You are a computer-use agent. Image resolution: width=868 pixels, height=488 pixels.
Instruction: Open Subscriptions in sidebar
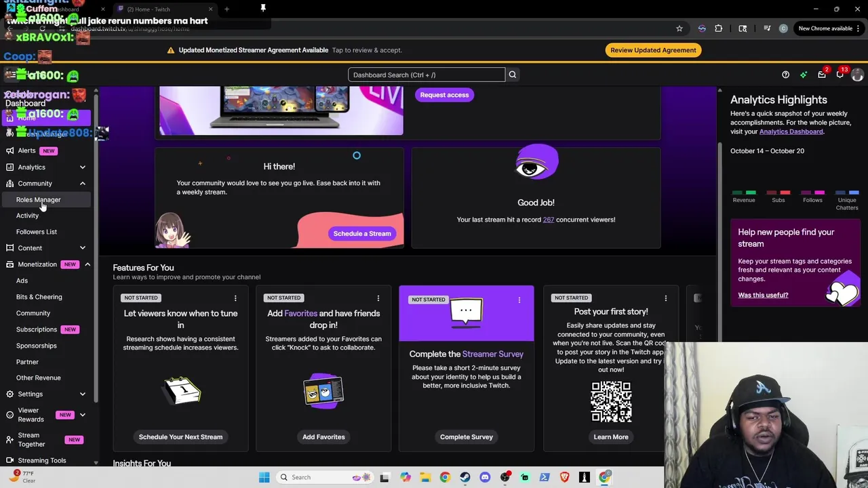pos(37,329)
